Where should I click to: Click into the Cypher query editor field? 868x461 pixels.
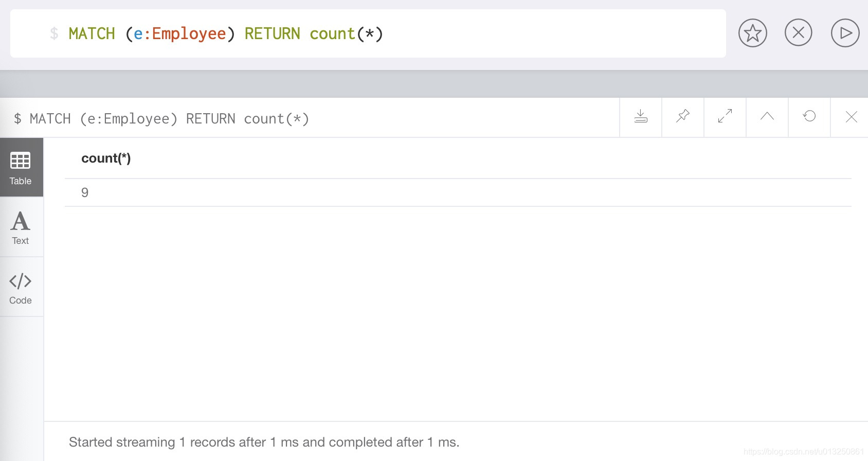pyautogui.click(x=368, y=33)
